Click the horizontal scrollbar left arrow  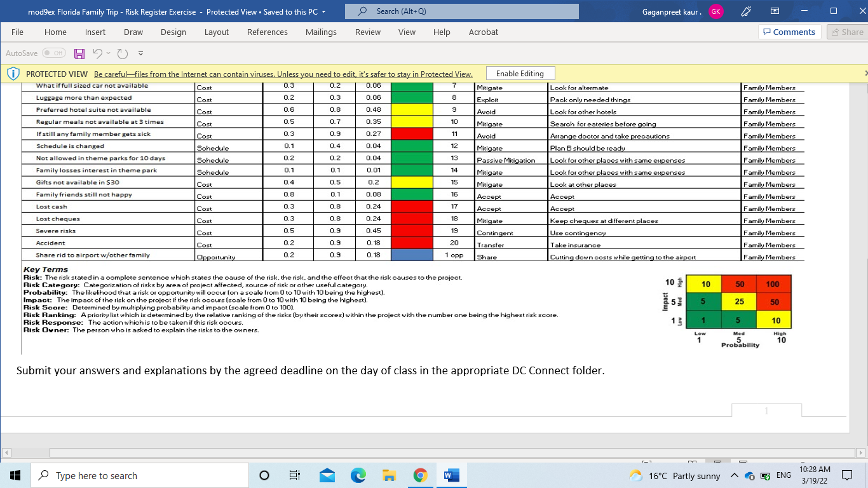click(6, 453)
